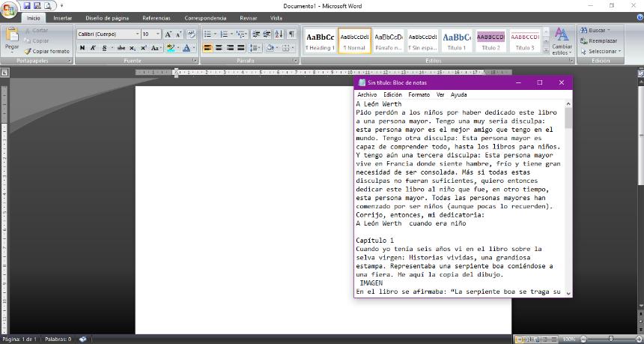Click the superscript x² icon
The image size is (644, 344).
[144, 48]
